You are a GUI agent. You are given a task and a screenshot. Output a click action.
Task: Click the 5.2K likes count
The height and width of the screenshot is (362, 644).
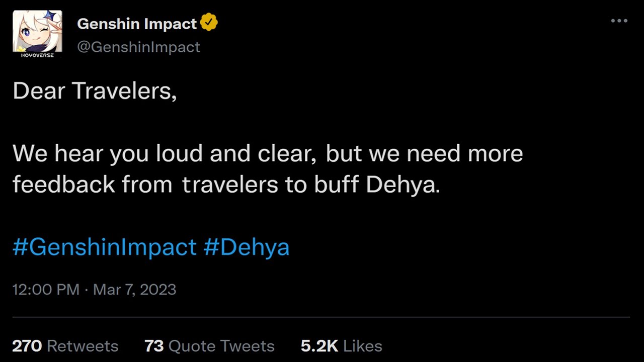click(319, 346)
